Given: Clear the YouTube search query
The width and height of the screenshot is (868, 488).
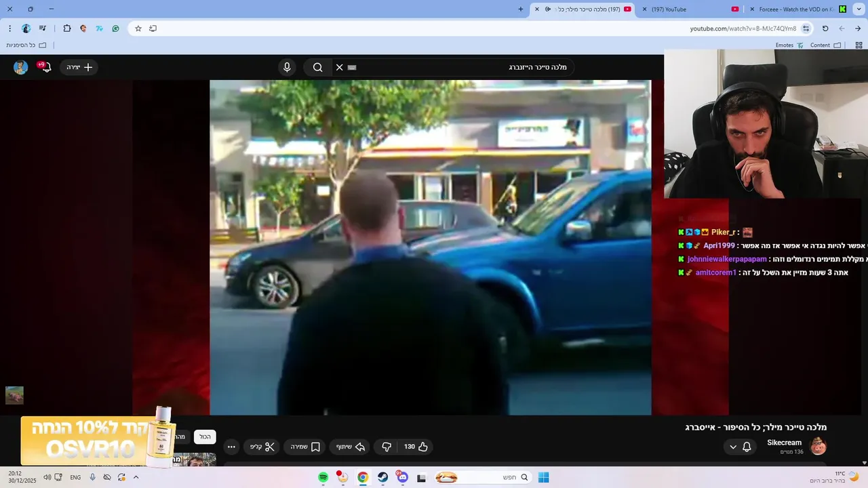Looking at the screenshot, I should (339, 67).
